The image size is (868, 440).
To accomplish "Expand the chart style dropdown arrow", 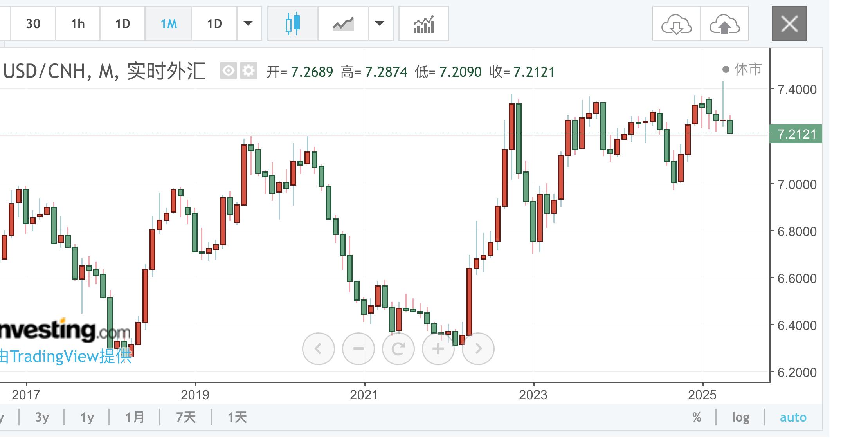I will pyautogui.click(x=379, y=24).
